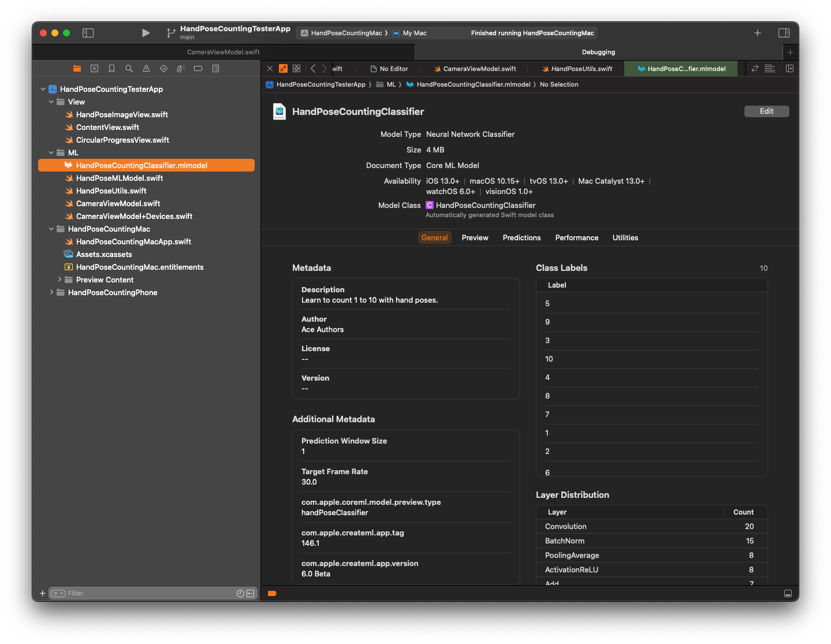Select the CameraViewModel.swift window tab
The width and height of the screenshot is (831, 644).
tap(223, 52)
